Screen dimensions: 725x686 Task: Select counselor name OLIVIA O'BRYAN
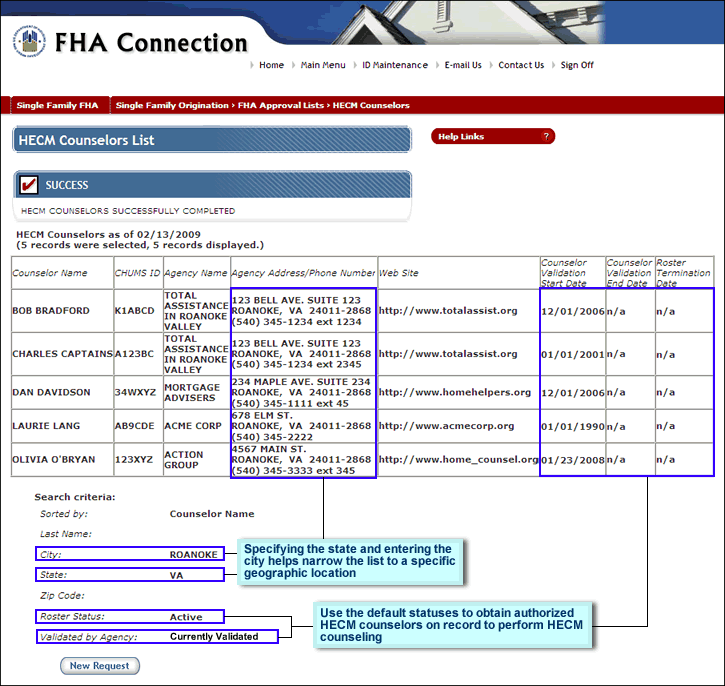tap(54, 459)
